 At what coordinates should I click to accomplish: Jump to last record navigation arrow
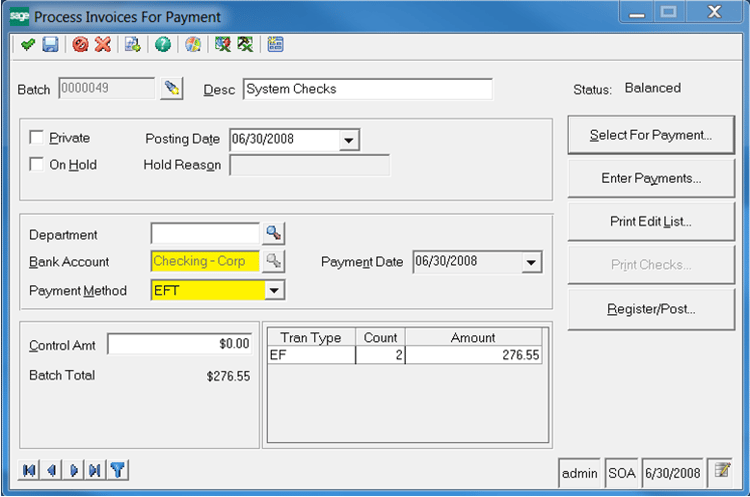(x=94, y=469)
